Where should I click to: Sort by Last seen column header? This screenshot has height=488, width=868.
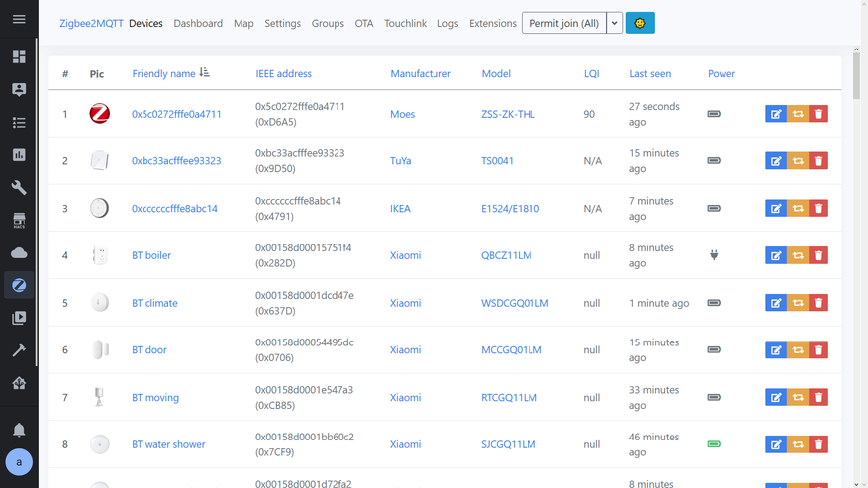tap(650, 73)
